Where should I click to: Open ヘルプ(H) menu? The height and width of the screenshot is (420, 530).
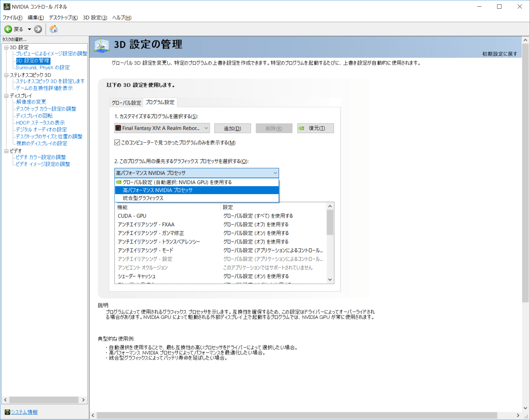(x=122, y=18)
